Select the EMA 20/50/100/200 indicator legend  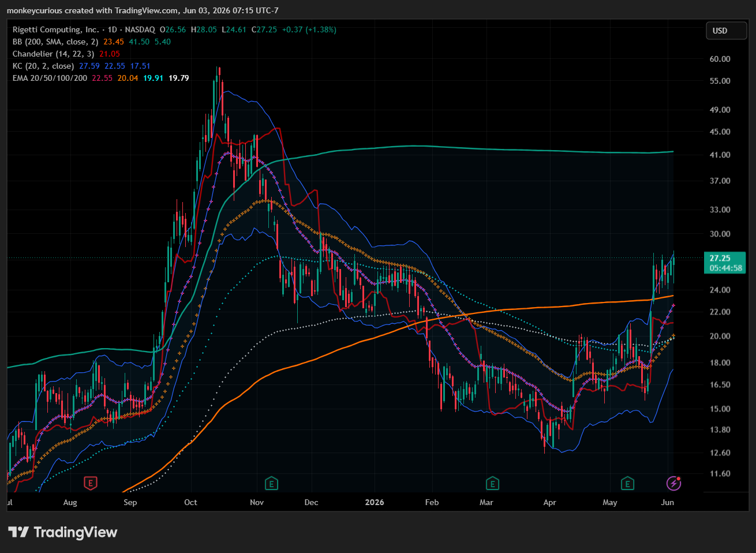pyautogui.click(x=50, y=78)
